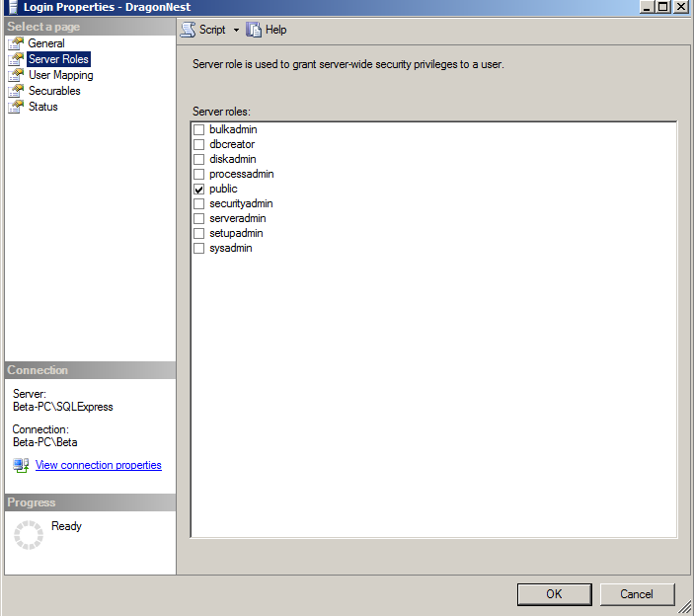The width and height of the screenshot is (694, 616).
Task: Minimize the Login Properties window
Action: pyautogui.click(x=648, y=7)
